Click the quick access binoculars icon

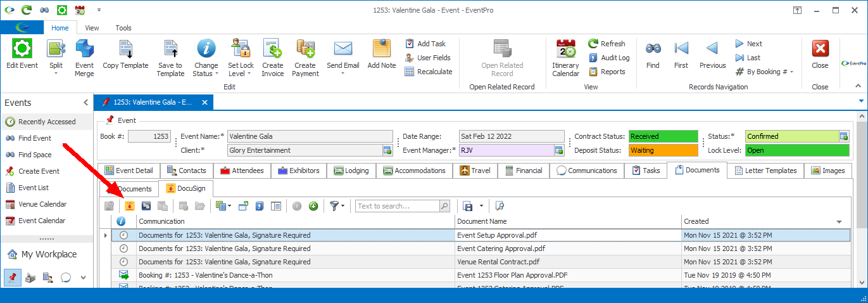pyautogui.click(x=44, y=10)
